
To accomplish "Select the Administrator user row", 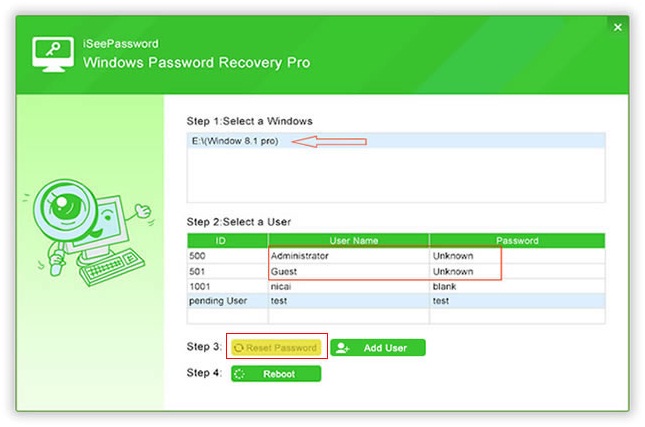I will (x=348, y=256).
